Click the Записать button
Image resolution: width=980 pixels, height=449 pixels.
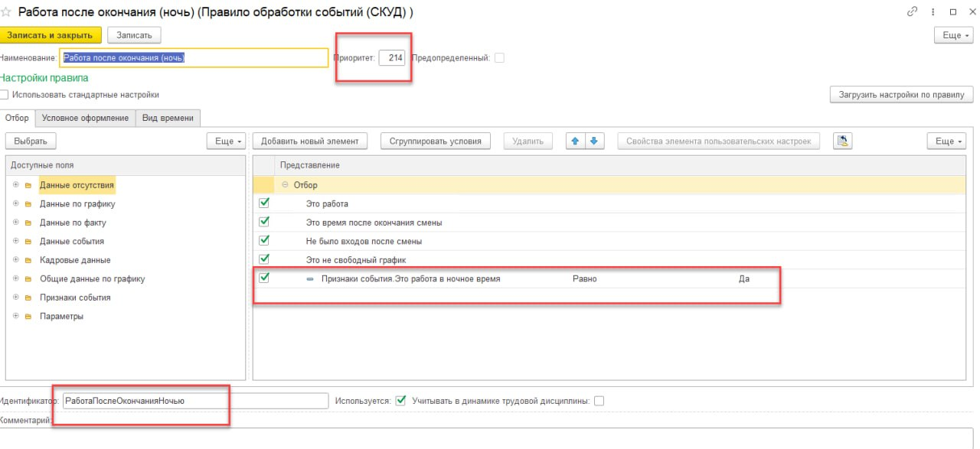coord(135,35)
